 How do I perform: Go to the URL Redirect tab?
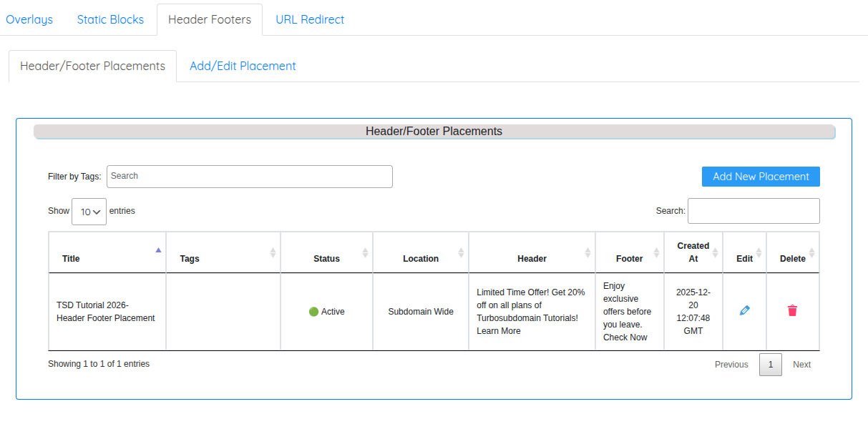coord(310,19)
